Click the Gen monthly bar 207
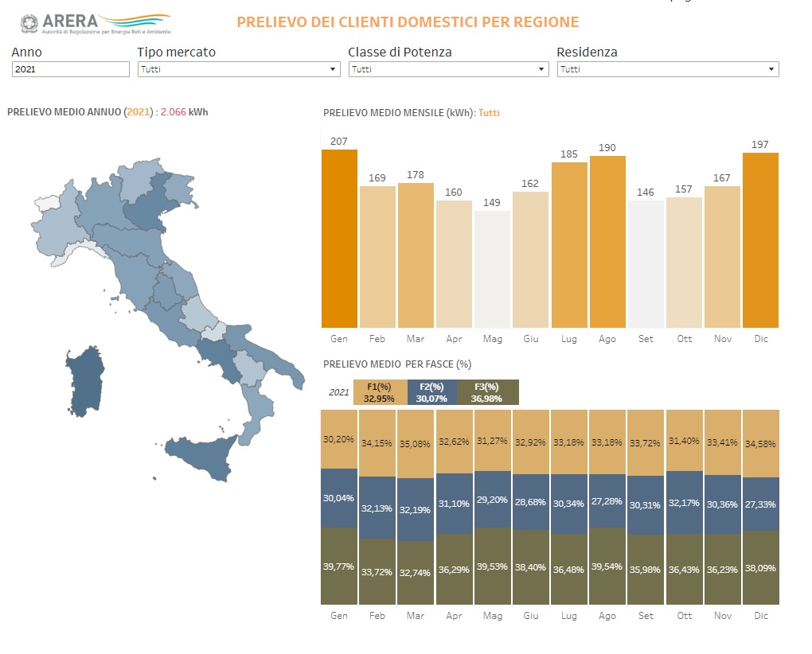 [339, 239]
